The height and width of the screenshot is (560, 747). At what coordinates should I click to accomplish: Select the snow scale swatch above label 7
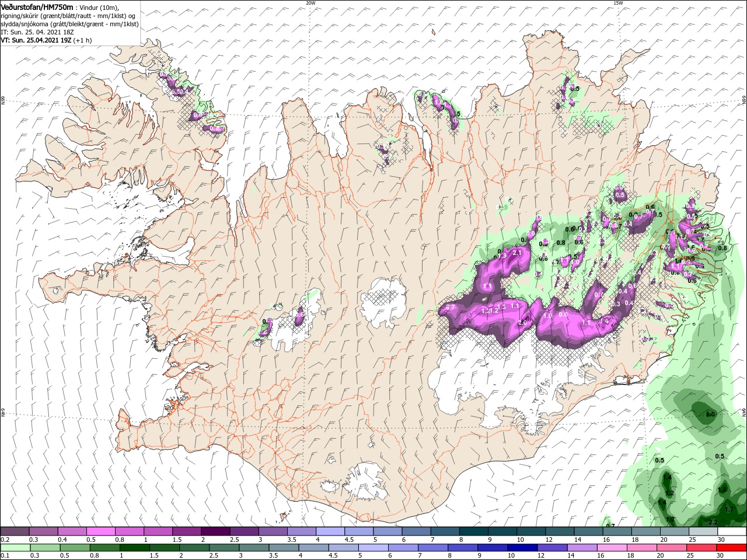444,531
